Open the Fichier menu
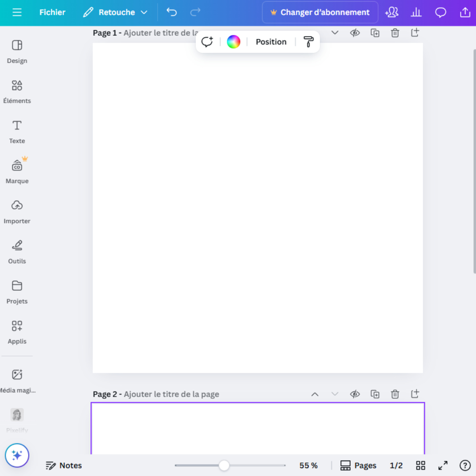 coord(52,12)
